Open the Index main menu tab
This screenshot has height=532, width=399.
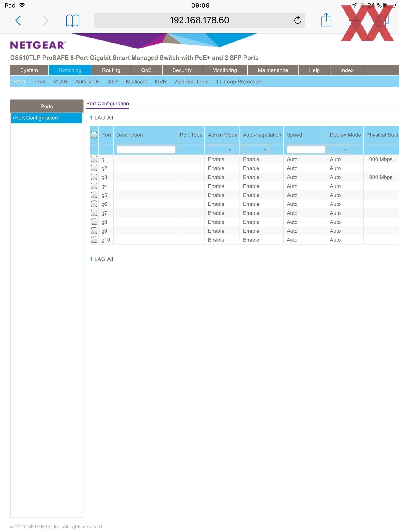pos(347,70)
